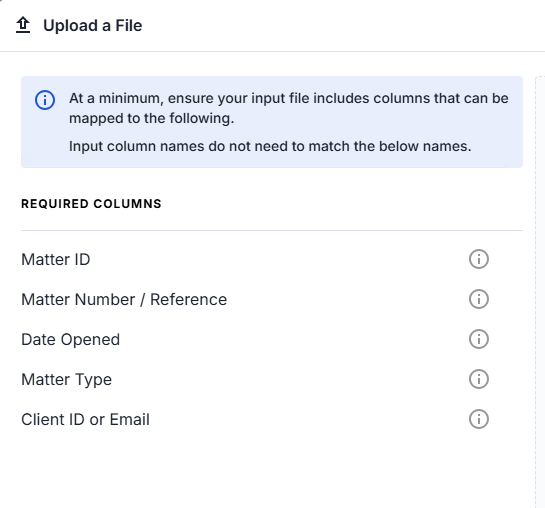The height and width of the screenshot is (508, 545).
Task: Click the Client ID or Email label
Action: [86, 419]
